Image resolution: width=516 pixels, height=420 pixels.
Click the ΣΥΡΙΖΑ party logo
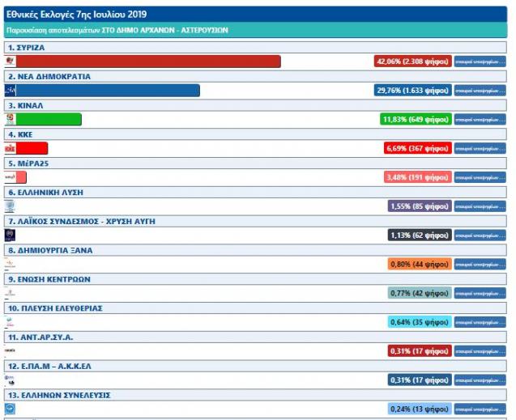11,62
